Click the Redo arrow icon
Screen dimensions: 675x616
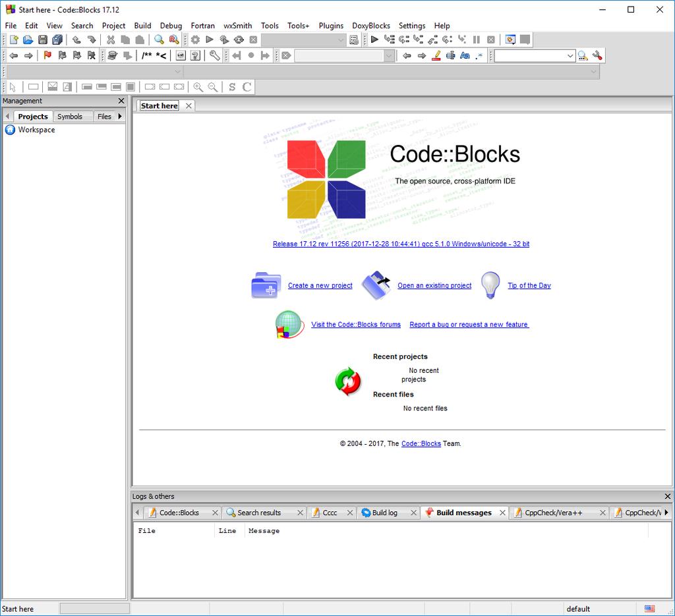click(91, 40)
